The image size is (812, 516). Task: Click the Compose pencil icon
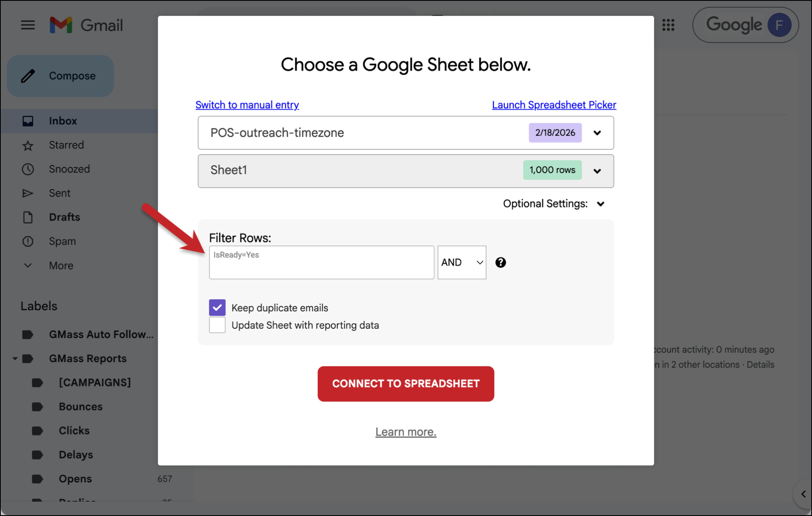pos(28,76)
